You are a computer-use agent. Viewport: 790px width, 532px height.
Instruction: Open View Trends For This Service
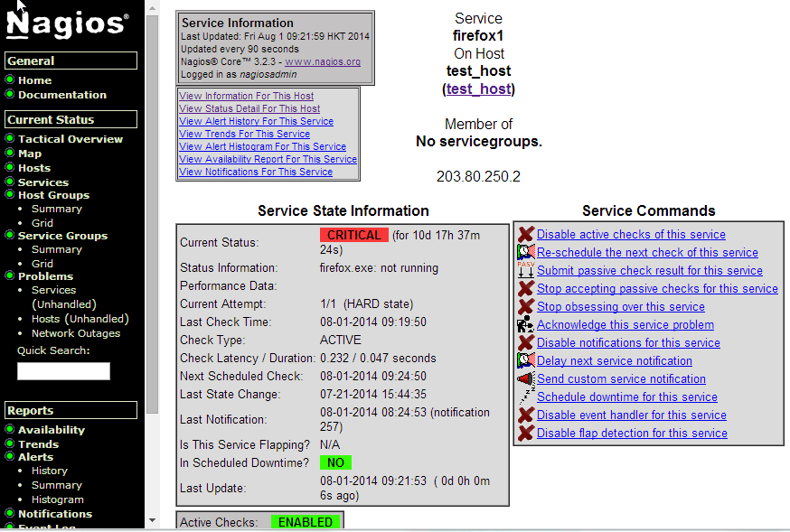coord(244,134)
